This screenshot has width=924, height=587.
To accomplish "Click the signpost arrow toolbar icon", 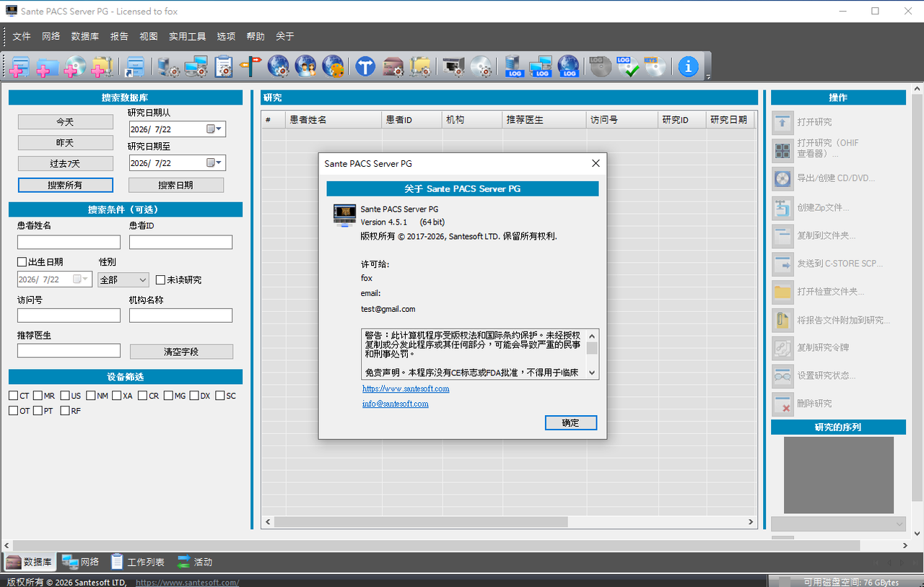I will click(x=250, y=66).
